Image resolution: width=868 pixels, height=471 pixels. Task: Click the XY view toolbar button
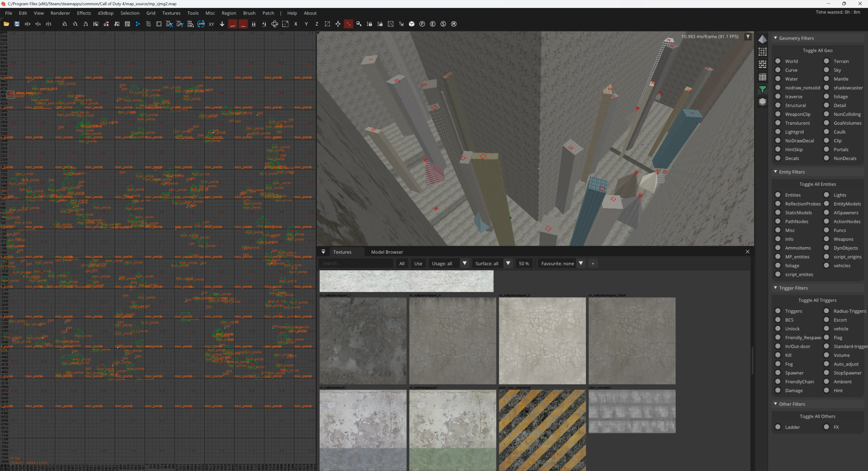211,24
